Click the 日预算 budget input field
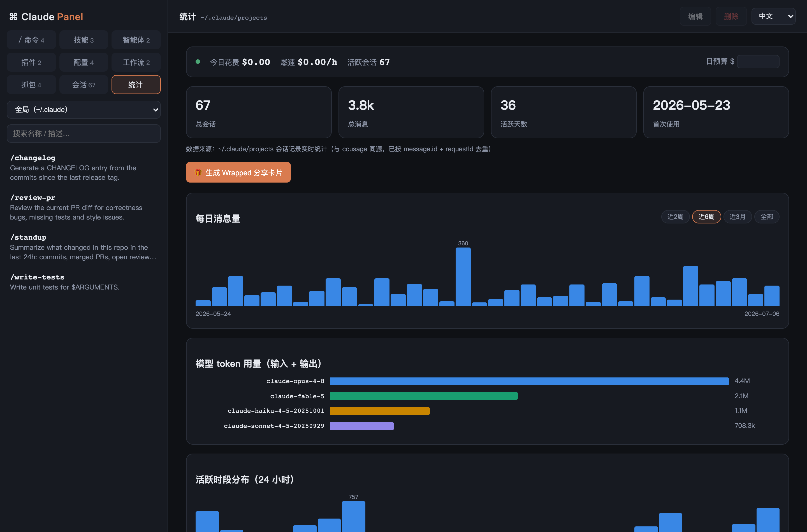The width and height of the screenshot is (807, 532). tap(758, 61)
